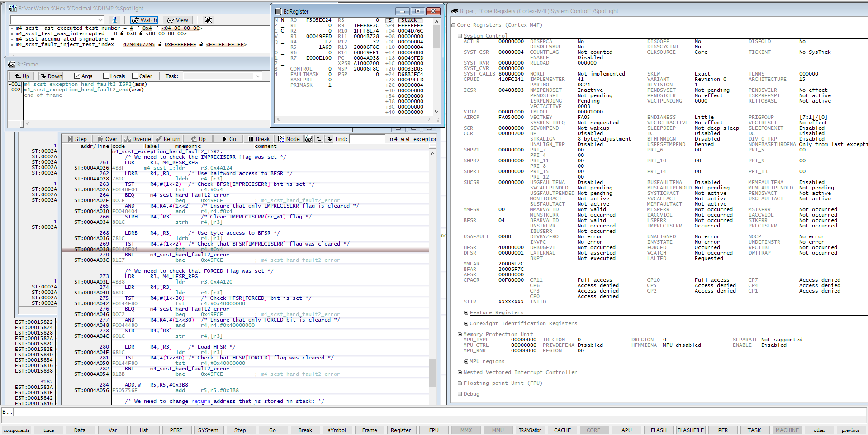Click the Over button in the listing toolbar

point(107,139)
